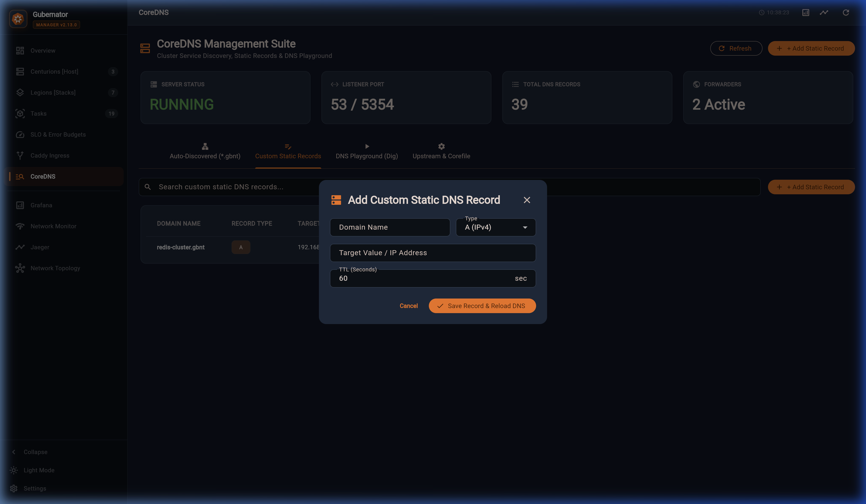Screen dimensions: 866x504
Task: Click the header bar chart icon
Action: (806, 12)
